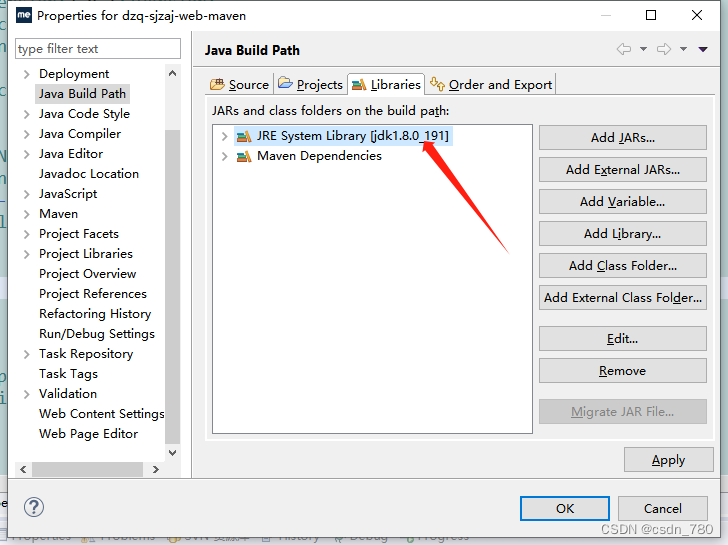Click the sidebar scroll up arrow
The image size is (728, 545).
coord(172,73)
